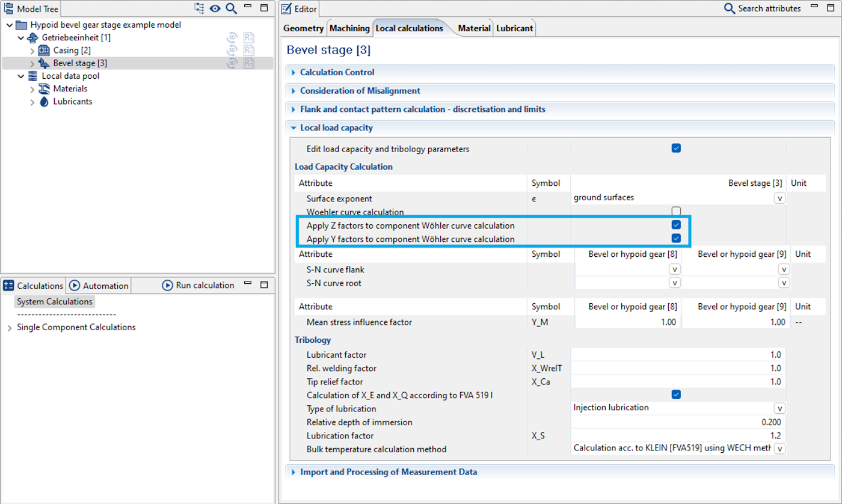Uncheck Apply Z factors to component Wöhler curve
Viewport: 842px width, 504px height.
(x=676, y=225)
